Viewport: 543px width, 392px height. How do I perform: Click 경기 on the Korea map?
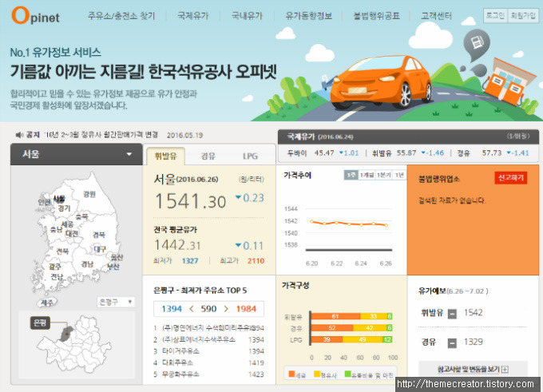coord(65,208)
